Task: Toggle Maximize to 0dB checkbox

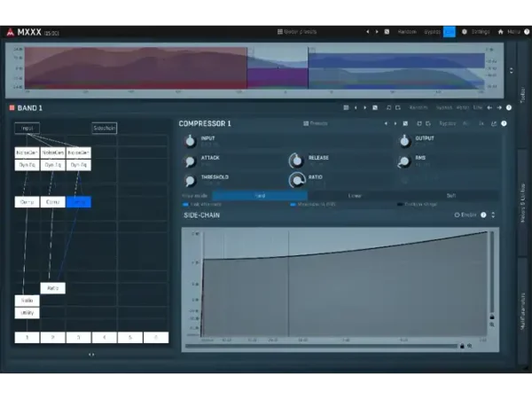Action: coord(293,205)
